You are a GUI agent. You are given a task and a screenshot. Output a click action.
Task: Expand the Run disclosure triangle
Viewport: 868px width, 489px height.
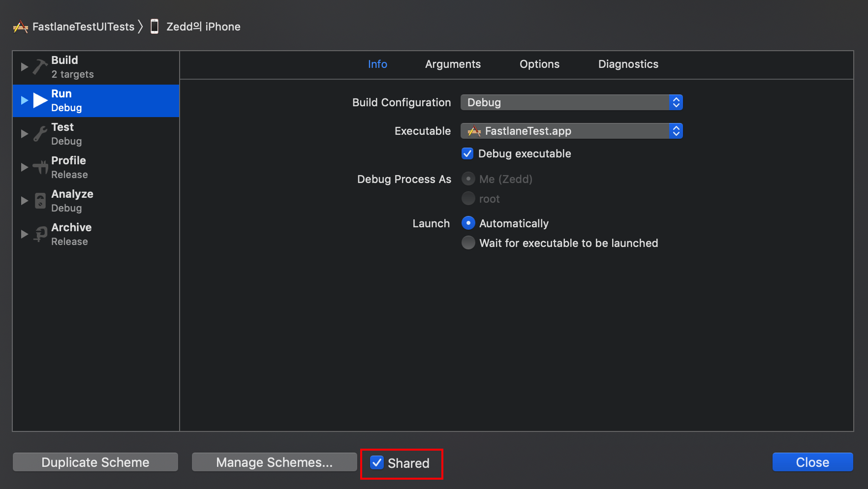(x=24, y=100)
